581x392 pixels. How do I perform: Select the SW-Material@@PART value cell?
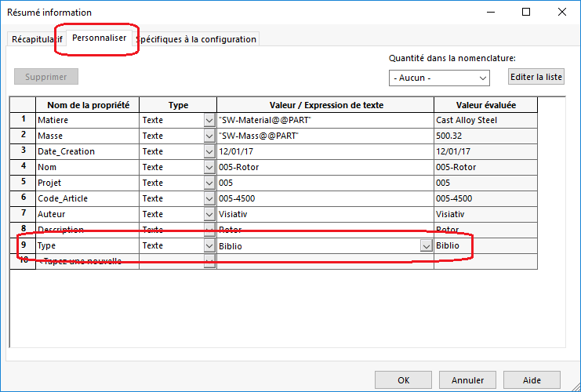pos(325,120)
